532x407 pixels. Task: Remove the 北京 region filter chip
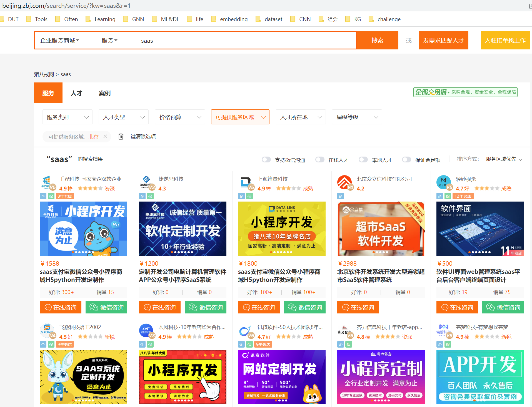pos(105,136)
